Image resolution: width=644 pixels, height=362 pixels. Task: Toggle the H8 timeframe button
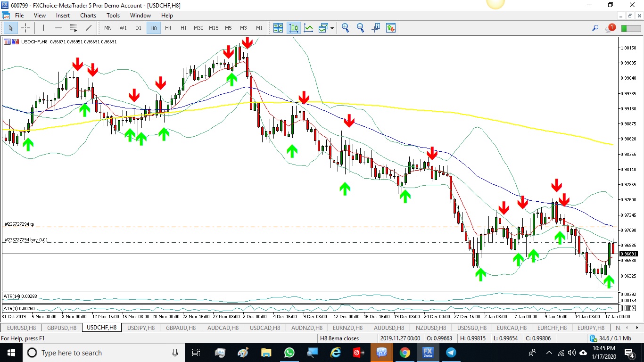point(153,28)
